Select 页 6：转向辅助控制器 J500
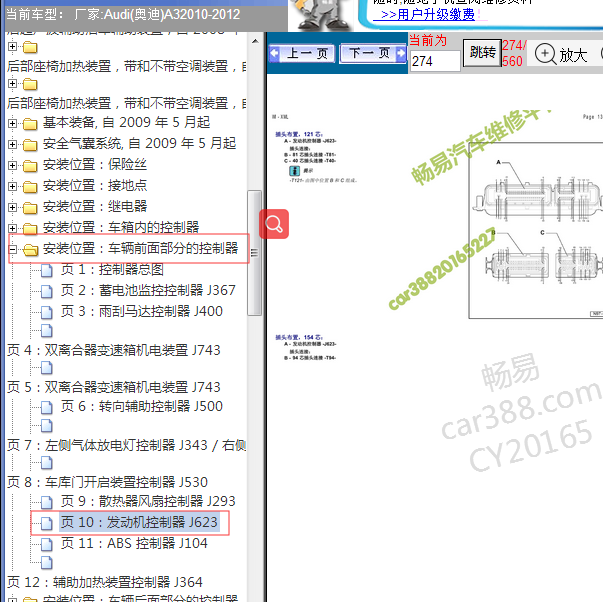The height and width of the screenshot is (602, 603). (x=142, y=407)
